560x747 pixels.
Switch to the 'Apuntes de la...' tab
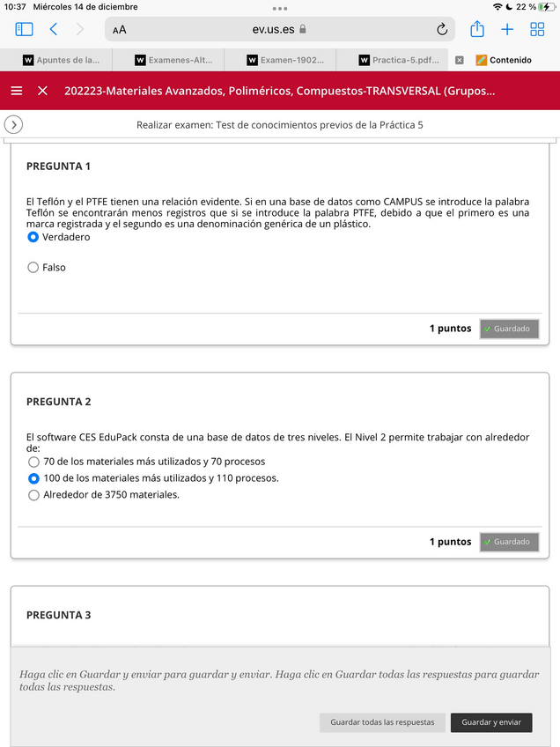(x=62, y=60)
